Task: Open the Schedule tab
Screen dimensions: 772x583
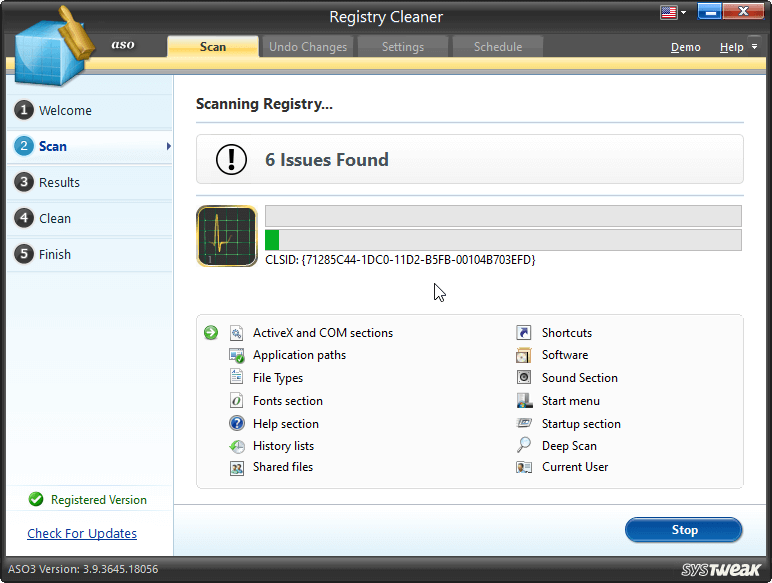Action: click(x=498, y=47)
